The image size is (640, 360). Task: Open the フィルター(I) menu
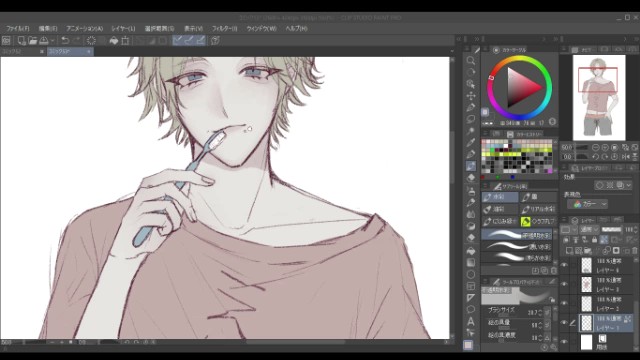point(224,29)
